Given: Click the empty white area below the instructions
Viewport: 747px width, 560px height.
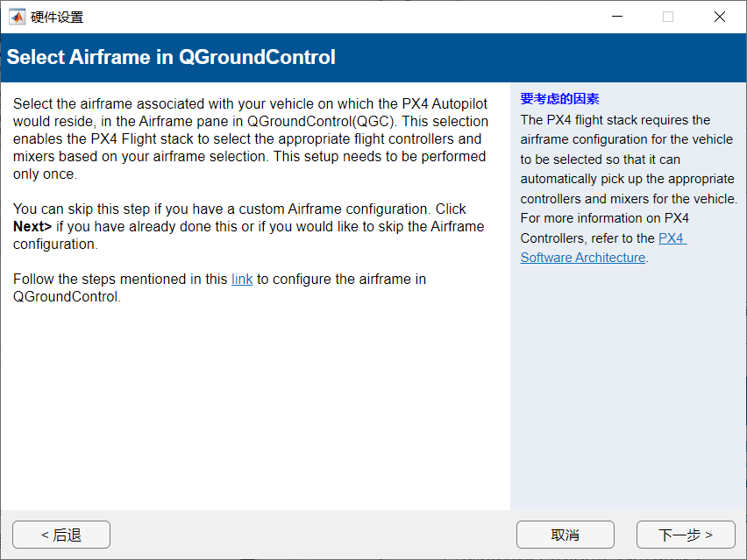Looking at the screenshot, I should (254, 403).
